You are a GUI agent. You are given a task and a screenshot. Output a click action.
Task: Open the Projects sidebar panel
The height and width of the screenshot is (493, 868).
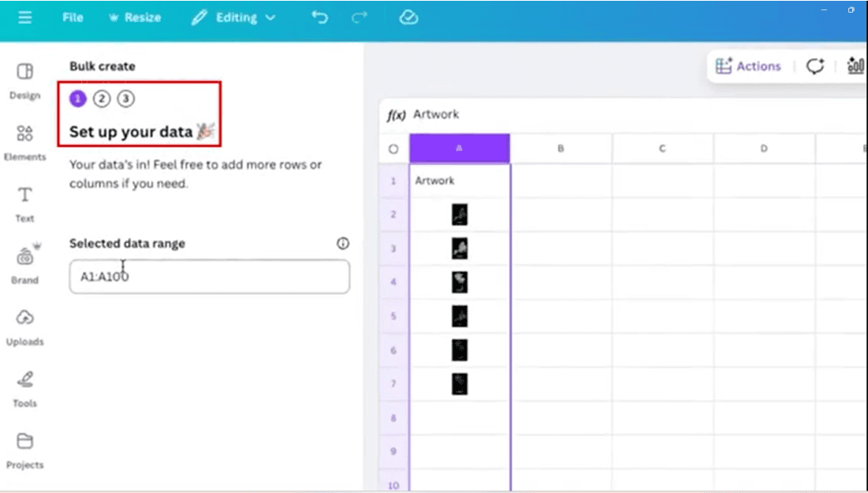(24, 450)
